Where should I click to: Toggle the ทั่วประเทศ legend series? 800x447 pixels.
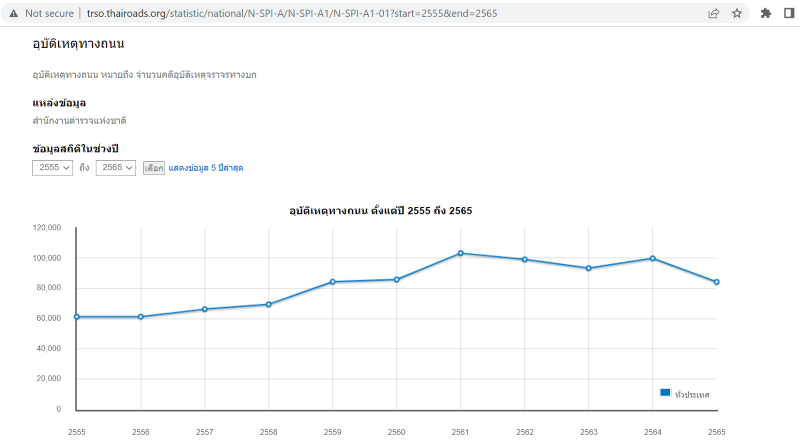(691, 395)
